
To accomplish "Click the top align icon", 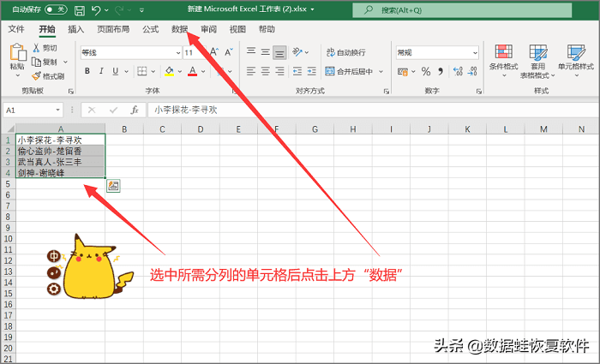I will 251,51.
